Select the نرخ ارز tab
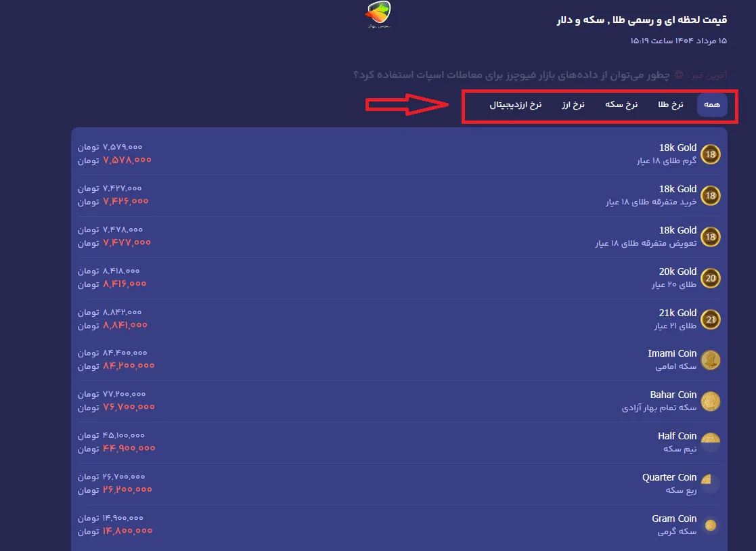 (x=573, y=105)
